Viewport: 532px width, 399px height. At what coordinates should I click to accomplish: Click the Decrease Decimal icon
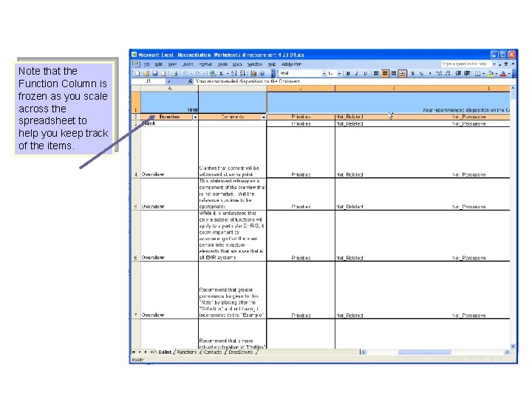pos(448,73)
